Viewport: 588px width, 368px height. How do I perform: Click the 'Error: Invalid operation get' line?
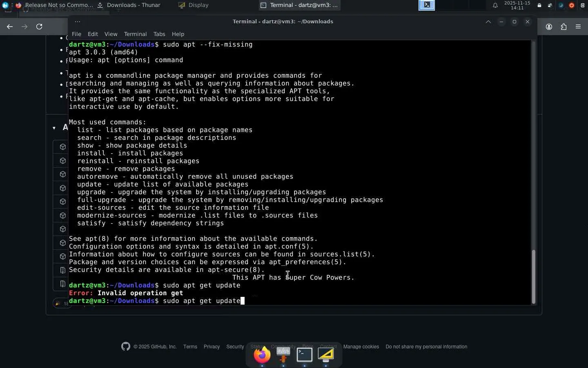pos(126,293)
